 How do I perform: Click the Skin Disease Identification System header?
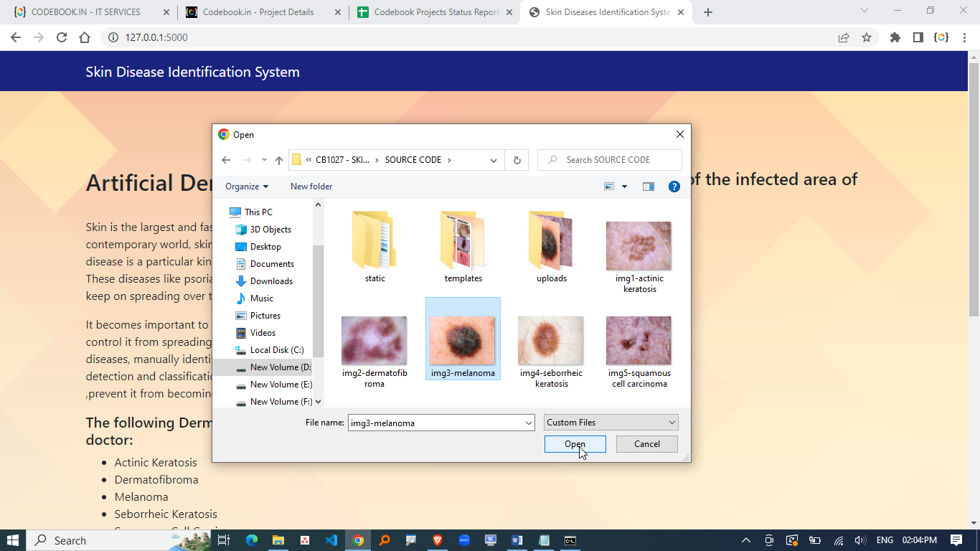tap(192, 72)
